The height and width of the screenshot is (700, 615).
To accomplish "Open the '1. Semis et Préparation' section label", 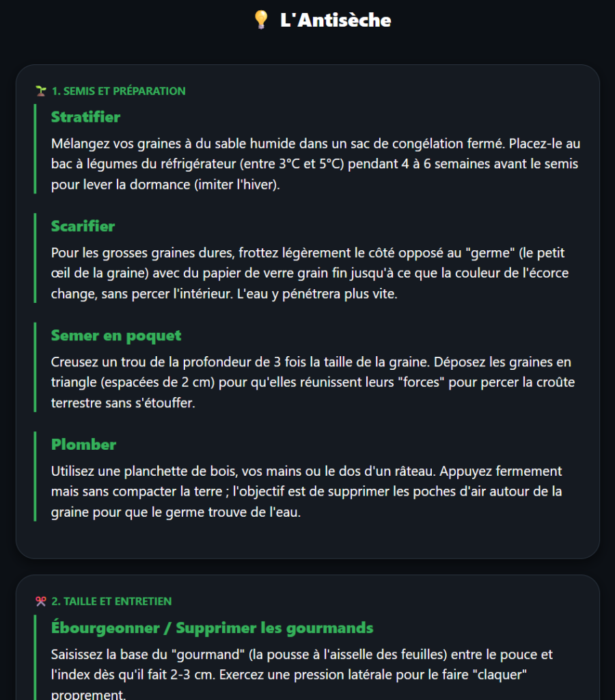I will tap(119, 91).
